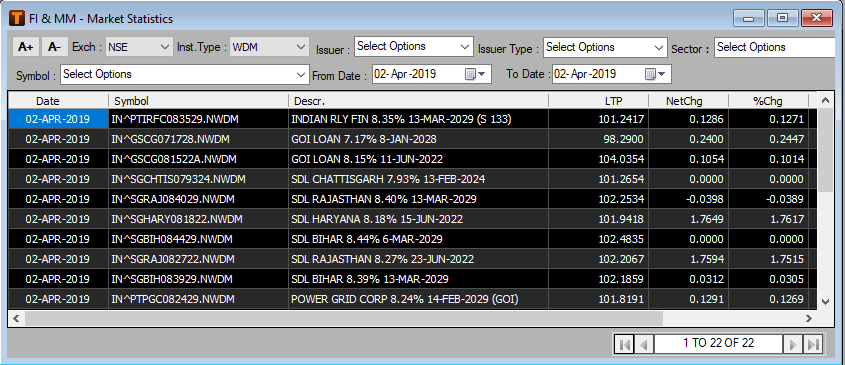Expand the Issuer Type dropdown
The width and height of the screenshot is (845, 365).
point(605,47)
